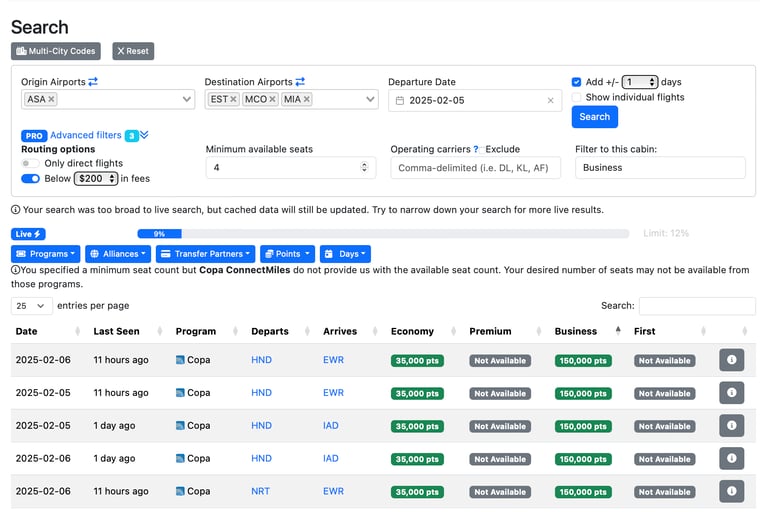This screenshot has height=512, width=768.
Task: Sort by Arrives column
Action: pyautogui.click(x=375, y=332)
